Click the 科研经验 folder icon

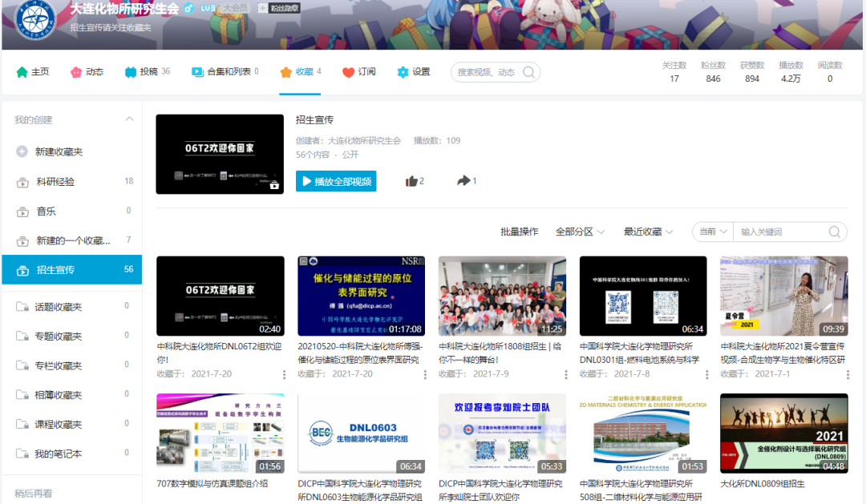(x=22, y=182)
